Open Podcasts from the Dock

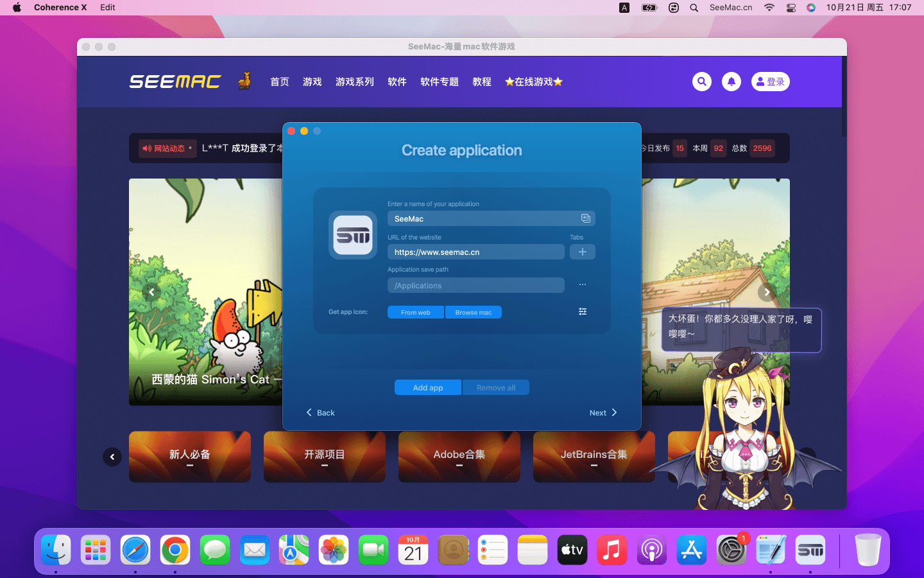pos(652,550)
